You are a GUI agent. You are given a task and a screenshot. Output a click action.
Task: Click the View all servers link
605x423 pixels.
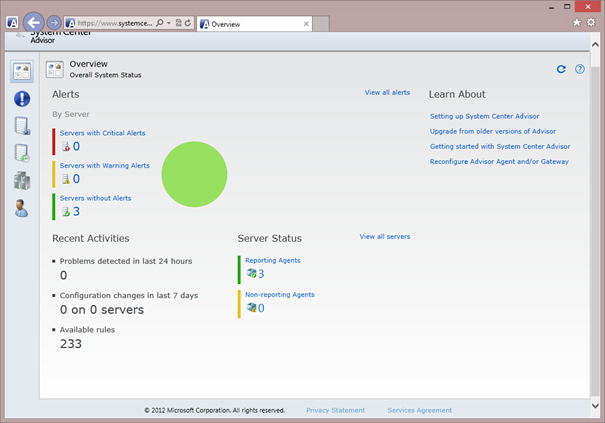[x=384, y=237]
